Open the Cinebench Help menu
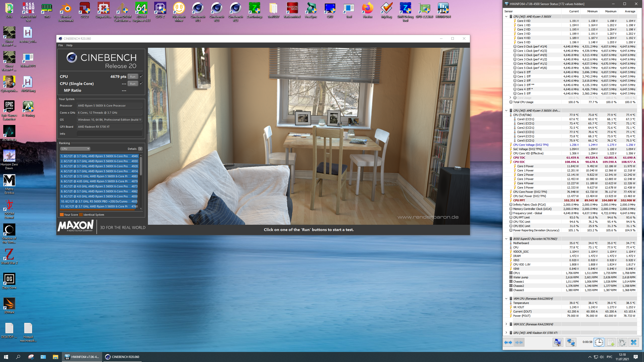Viewport: 644px width, 362px height. [69, 45]
